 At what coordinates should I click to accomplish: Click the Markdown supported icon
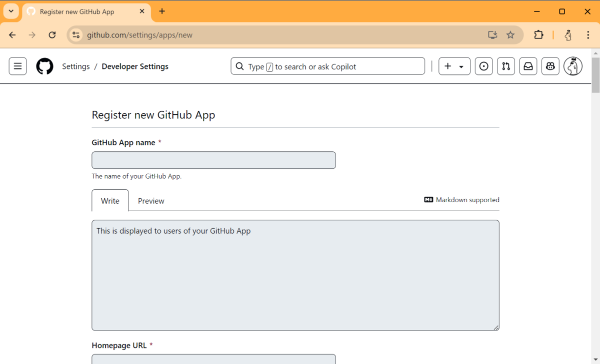click(x=428, y=200)
